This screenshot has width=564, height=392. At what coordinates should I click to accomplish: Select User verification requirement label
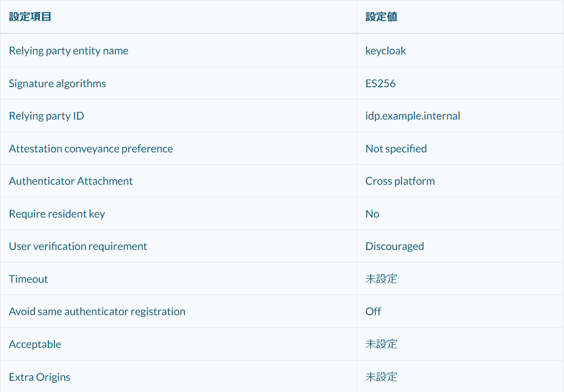[x=78, y=246]
